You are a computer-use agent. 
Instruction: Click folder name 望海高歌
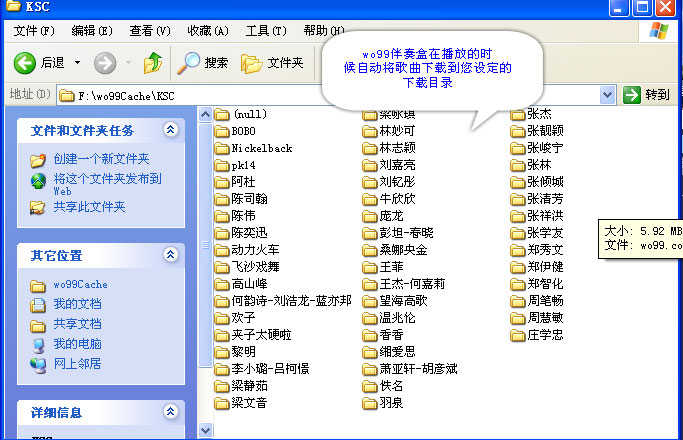pos(404,301)
